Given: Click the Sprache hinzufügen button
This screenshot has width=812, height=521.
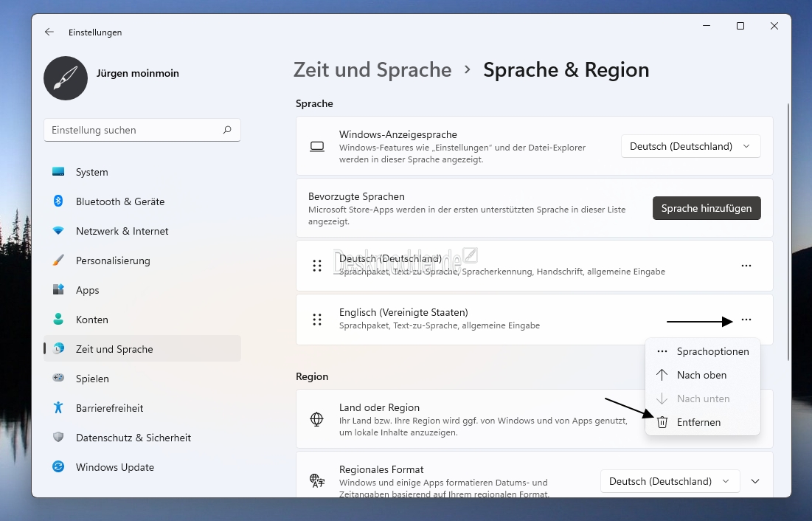Looking at the screenshot, I should pos(707,208).
